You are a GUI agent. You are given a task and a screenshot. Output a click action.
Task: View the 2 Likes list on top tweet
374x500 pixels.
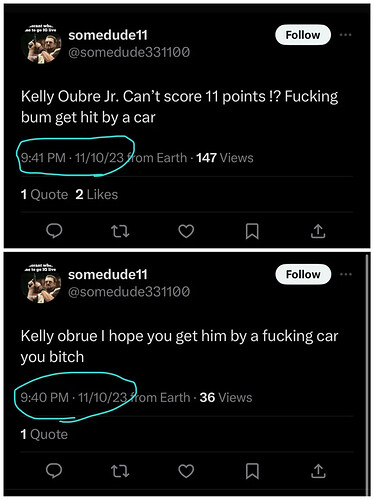pyautogui.click(x=97, y=194)
